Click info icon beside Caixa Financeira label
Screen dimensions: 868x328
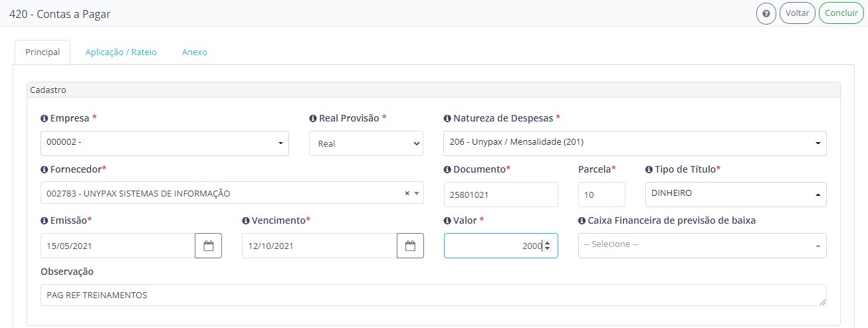coord(582,220)
